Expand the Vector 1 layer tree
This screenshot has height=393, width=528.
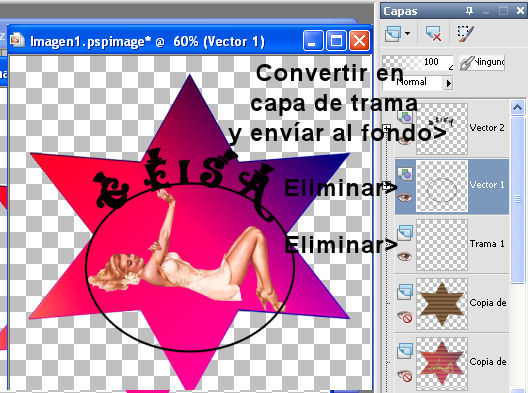[386, 185]
